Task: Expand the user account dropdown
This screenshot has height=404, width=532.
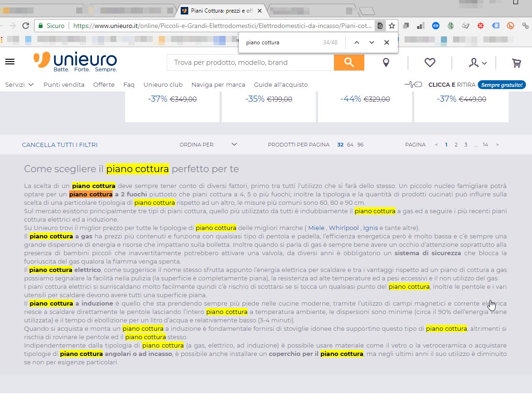Action: pos(478,63)
